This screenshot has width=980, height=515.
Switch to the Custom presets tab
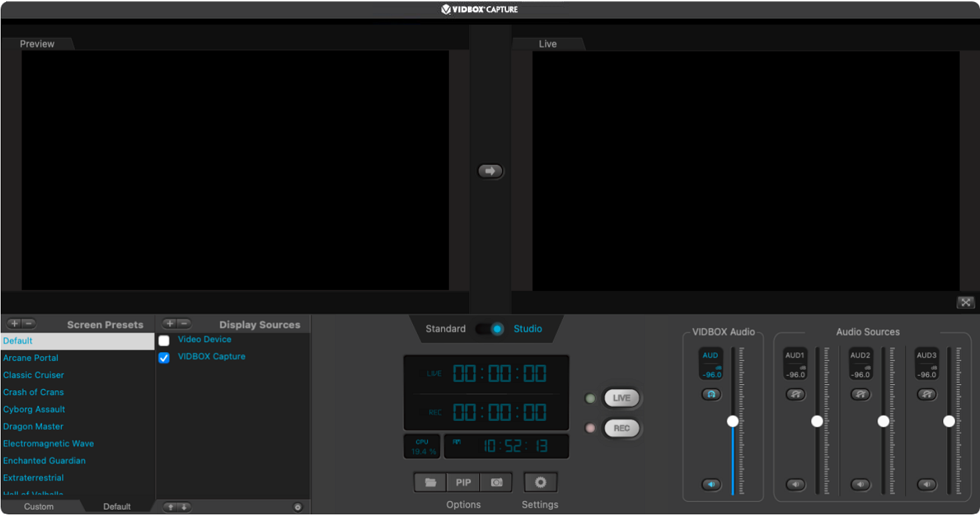pyautogui.click(x=39, y=507)
